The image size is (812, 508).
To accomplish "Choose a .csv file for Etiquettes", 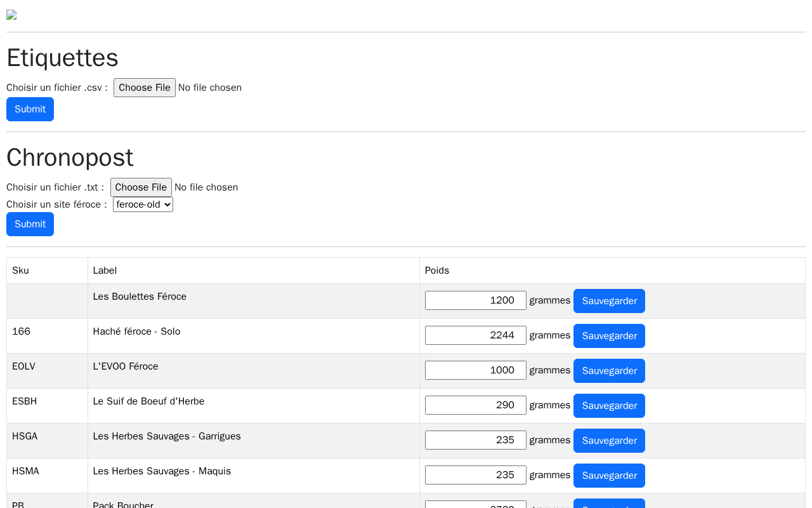I will point(145,88).
